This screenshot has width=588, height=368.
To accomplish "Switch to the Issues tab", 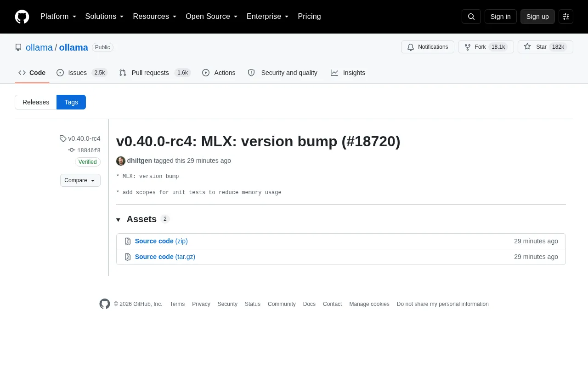I will [82, 73].
